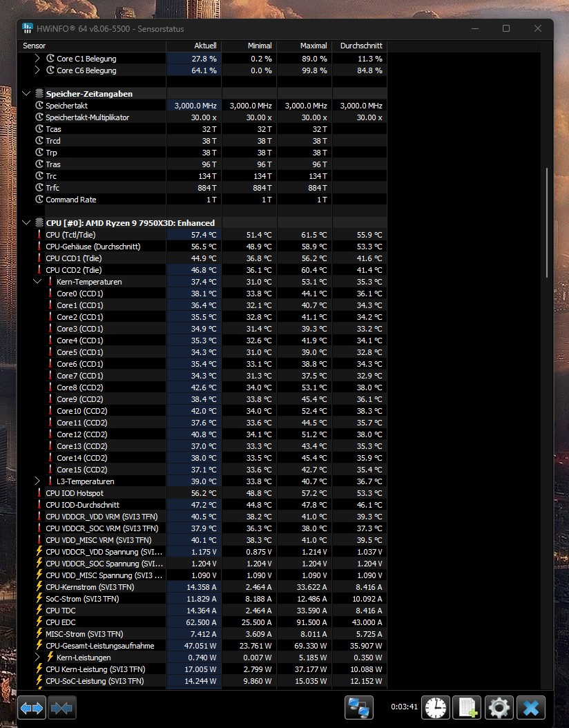Image resolution: width=569 pixels, height=728 pixels.
Task: Expand Kern-Leistungen group
Action: (x=37, y=657)
